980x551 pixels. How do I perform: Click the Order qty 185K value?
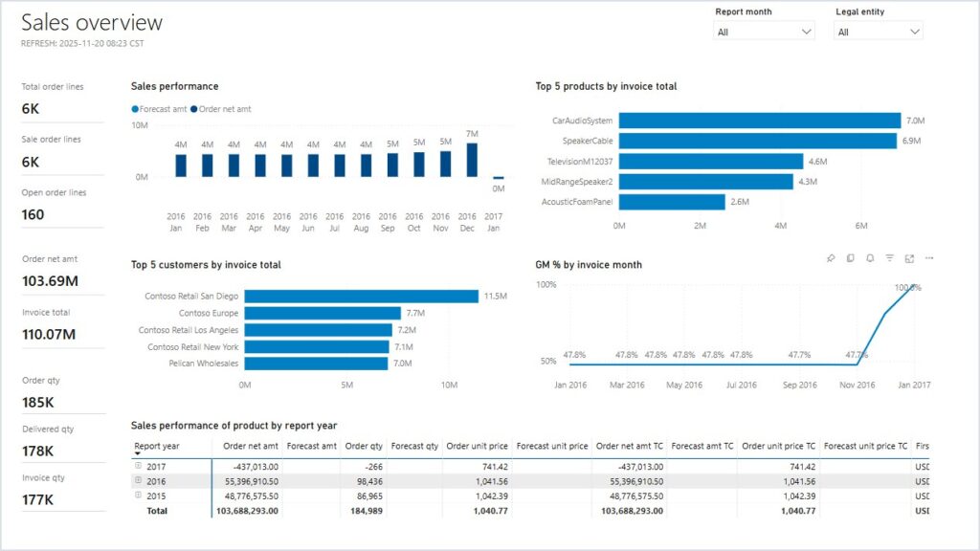point(38,403)
